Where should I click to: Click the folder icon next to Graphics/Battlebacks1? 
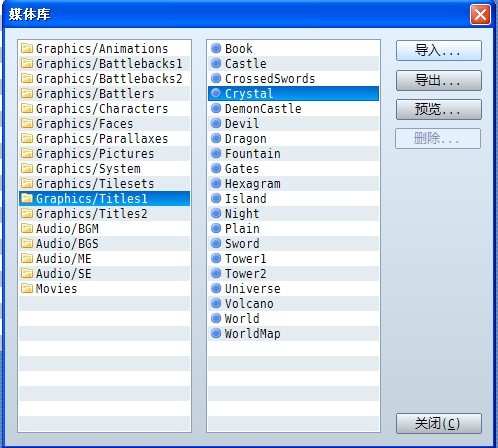pos(27,63)
